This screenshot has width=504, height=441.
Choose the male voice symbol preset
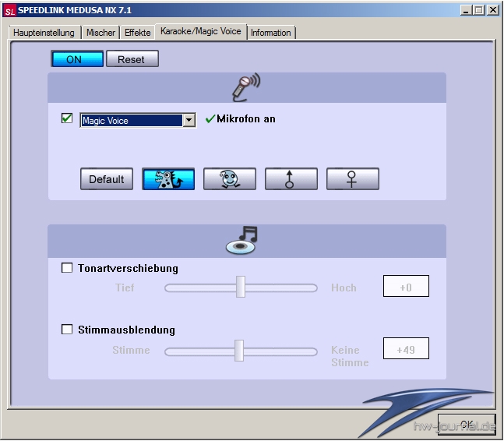coord(291,179)
